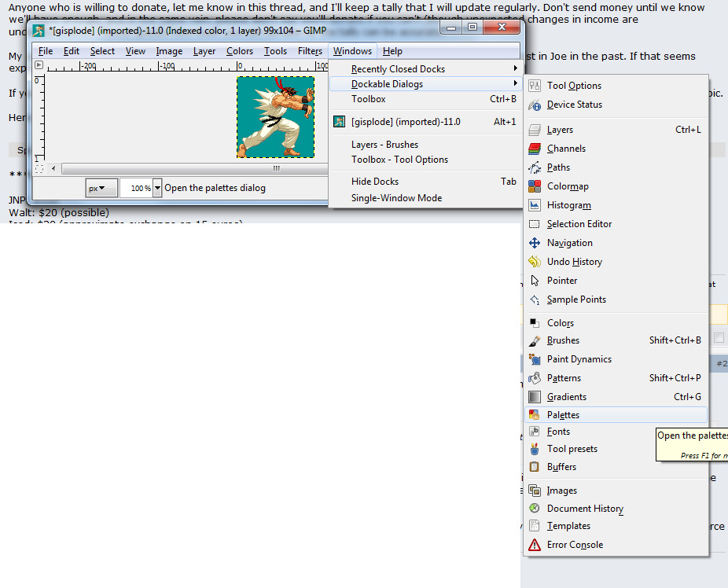Screen dimensions: 728x588
Task: Open the Navigation dialog
Action: tap(616, 243)
